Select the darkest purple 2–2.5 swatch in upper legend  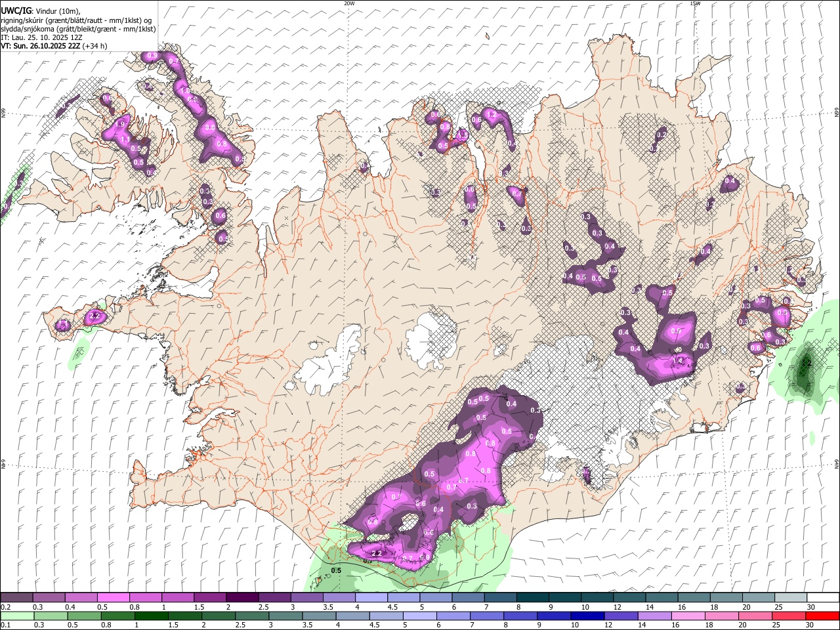point(241,598)
